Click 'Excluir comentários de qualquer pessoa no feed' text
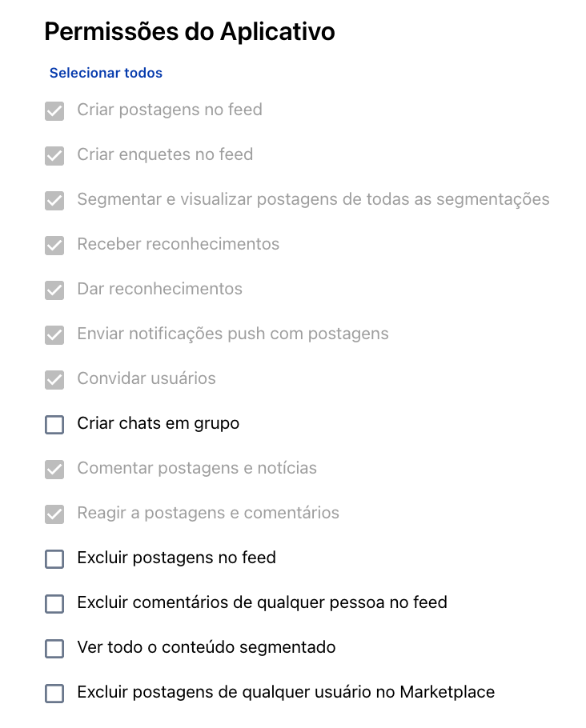Image resolution: width=586 pixels, height=728 pixels. pos(262,602)
